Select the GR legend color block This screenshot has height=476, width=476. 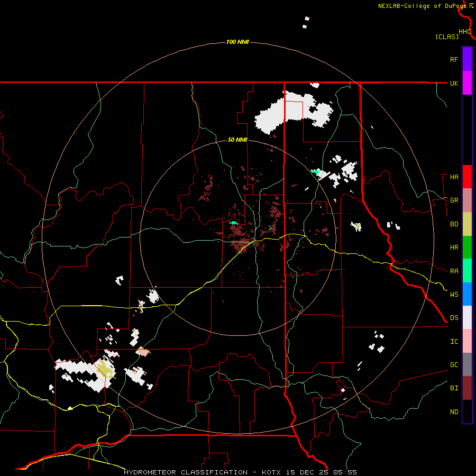tap(467, 200)
